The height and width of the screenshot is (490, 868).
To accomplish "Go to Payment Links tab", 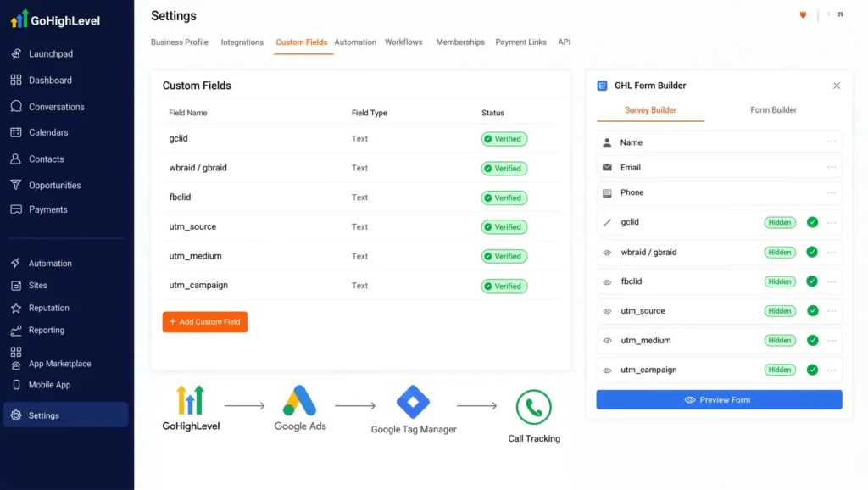I will 521,42.
